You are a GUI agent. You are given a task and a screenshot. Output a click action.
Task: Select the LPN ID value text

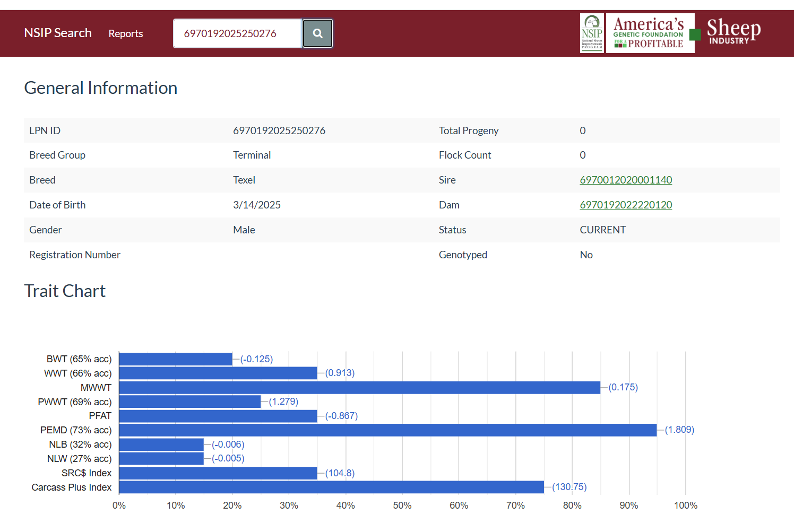(279, 130)
